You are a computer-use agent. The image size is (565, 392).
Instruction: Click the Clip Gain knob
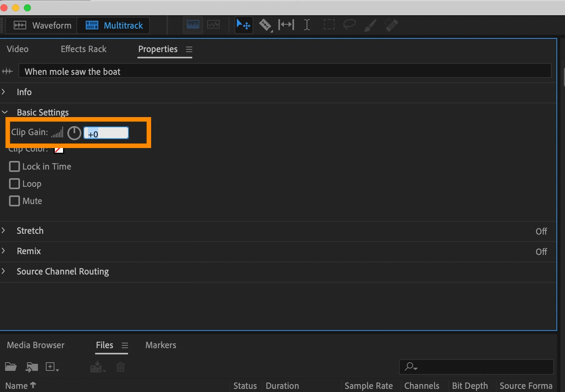pos(74,133)
